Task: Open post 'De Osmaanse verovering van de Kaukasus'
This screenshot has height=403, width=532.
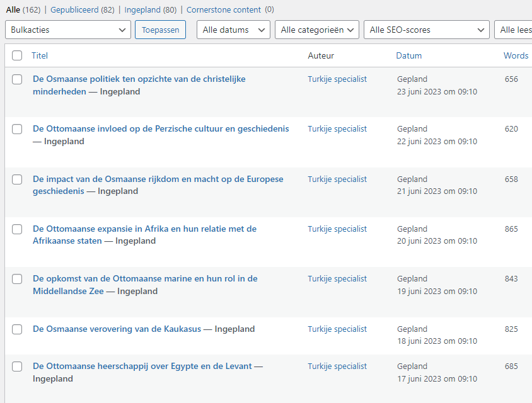Action: [x=117, y=329]
